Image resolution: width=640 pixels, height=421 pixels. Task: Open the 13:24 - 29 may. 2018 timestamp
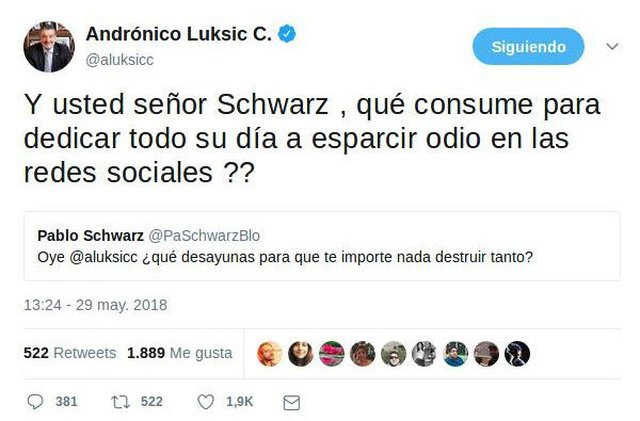tap(96, 305)
